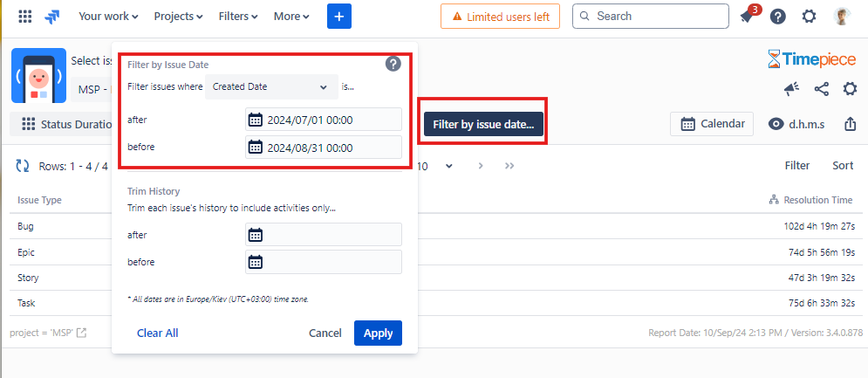The image size is (868, 378).
Task: Click the Cancel button
Action: [325, 333]
